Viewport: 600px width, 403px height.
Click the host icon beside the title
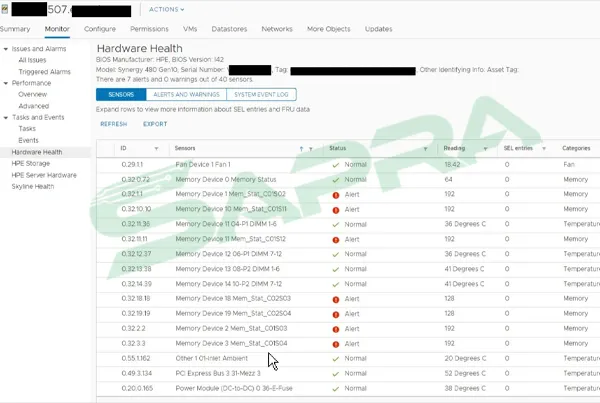(4, 9)
